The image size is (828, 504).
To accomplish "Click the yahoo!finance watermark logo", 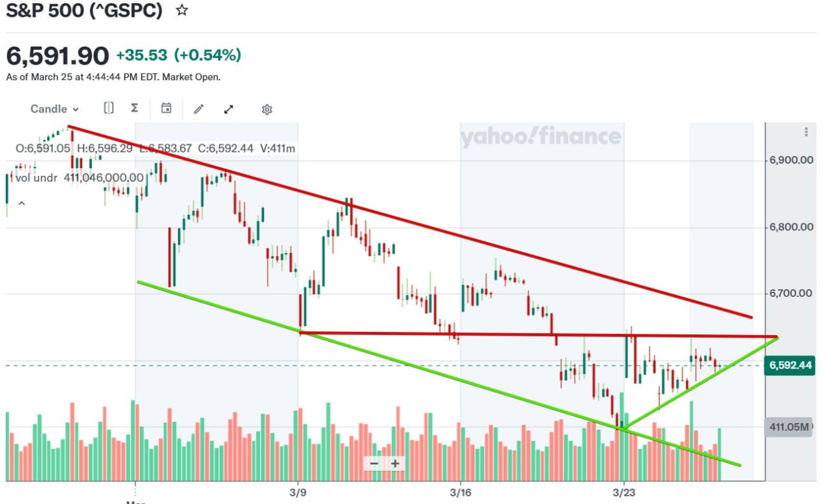I will [x=541, y=137].
